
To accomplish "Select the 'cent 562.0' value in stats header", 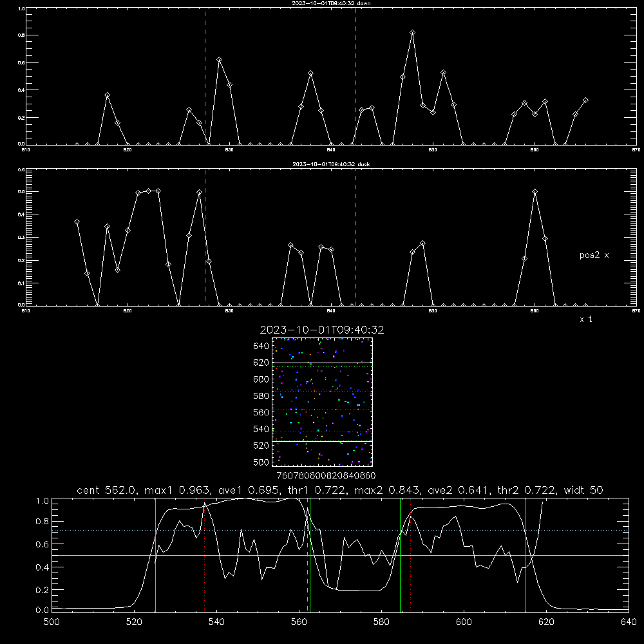I will click(107, 490).
